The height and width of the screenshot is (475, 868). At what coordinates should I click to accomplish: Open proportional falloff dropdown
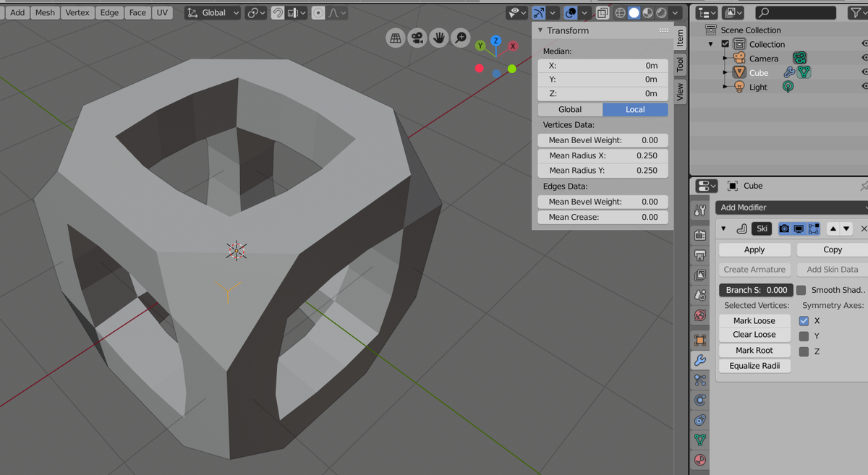[x=337, y=13]
